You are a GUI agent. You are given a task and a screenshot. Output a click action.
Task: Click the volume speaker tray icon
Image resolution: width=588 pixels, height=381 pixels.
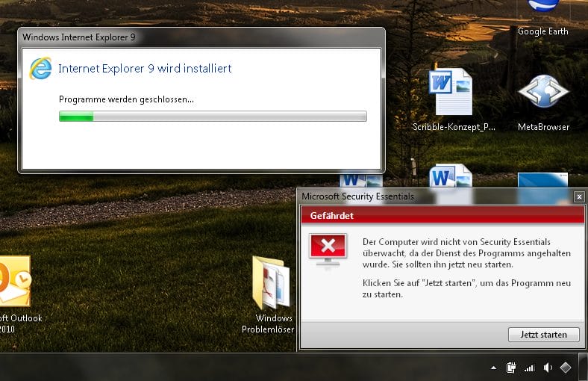(548, 368)
